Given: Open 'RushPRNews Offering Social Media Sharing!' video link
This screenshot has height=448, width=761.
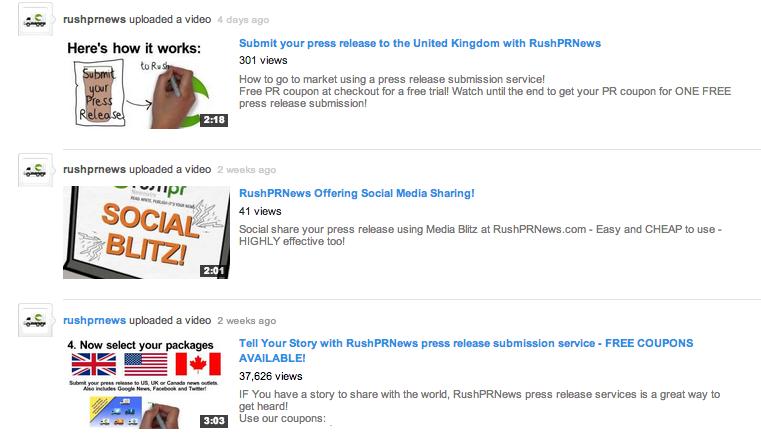Looking at the screenshot, I should [357, 193].
